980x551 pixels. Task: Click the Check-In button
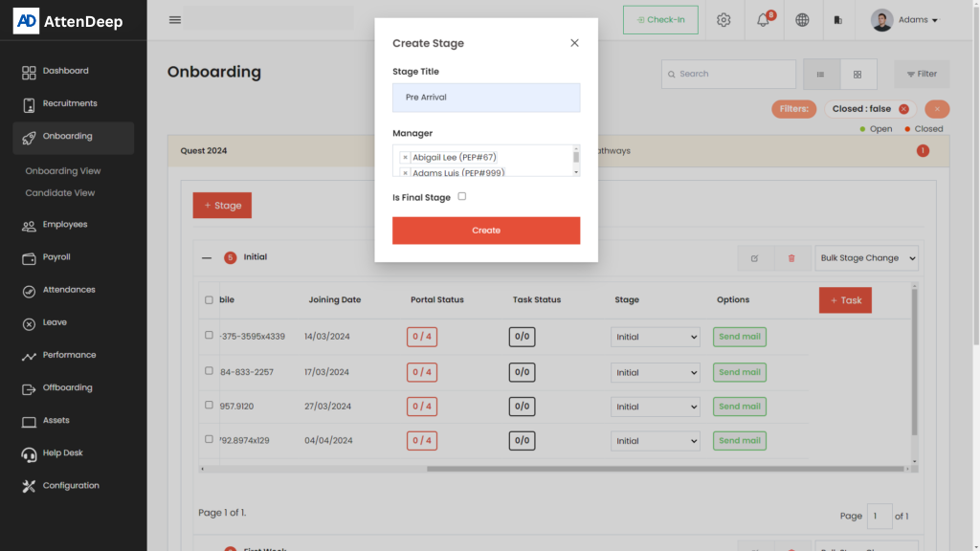(660, 20)
